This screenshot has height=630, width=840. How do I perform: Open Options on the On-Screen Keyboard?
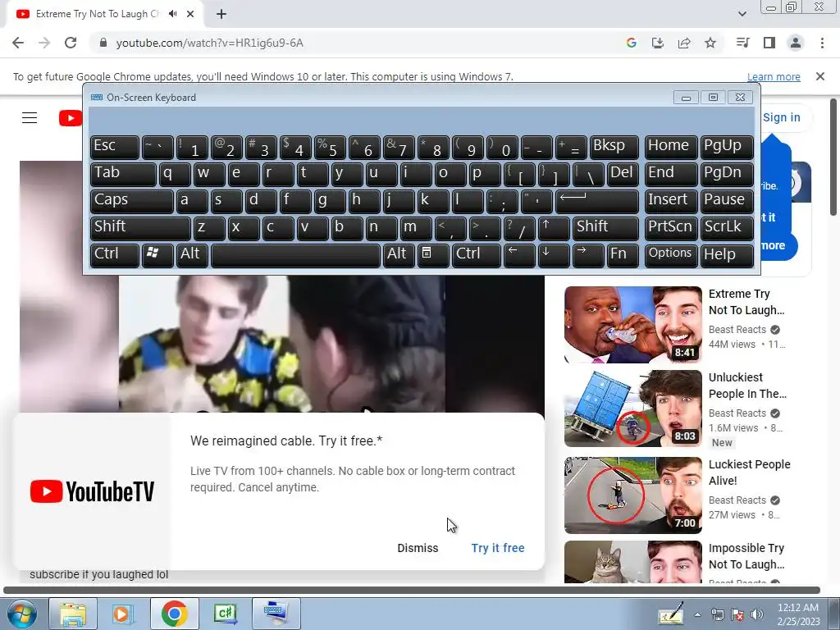click(671, 255)
